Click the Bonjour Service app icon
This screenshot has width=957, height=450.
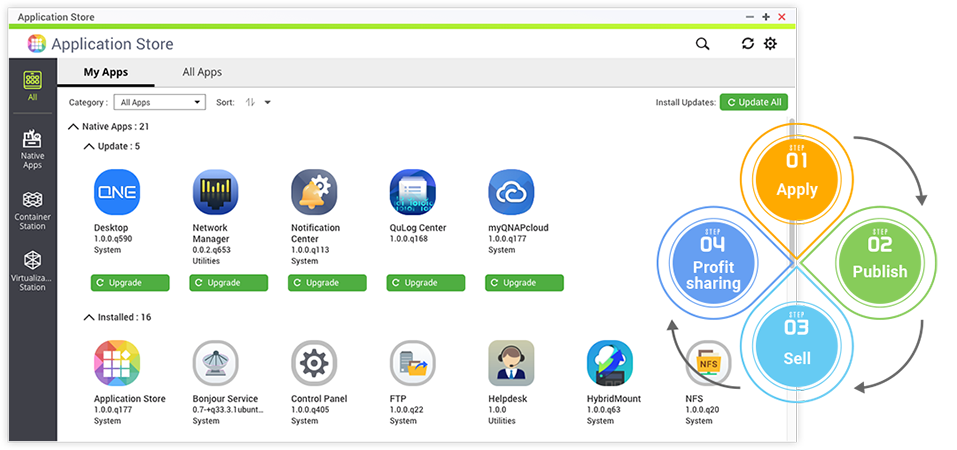click(x=215, y=363)
